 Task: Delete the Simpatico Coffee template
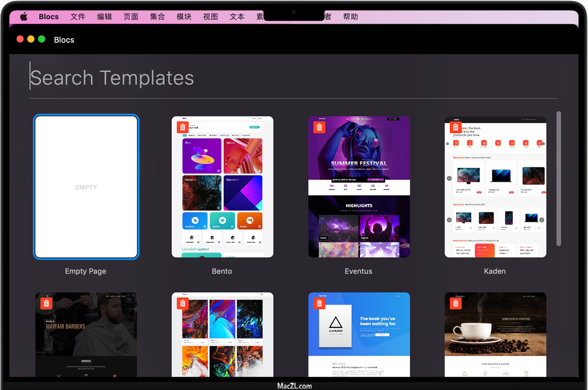pyautogui.click(x=456, y=304)
